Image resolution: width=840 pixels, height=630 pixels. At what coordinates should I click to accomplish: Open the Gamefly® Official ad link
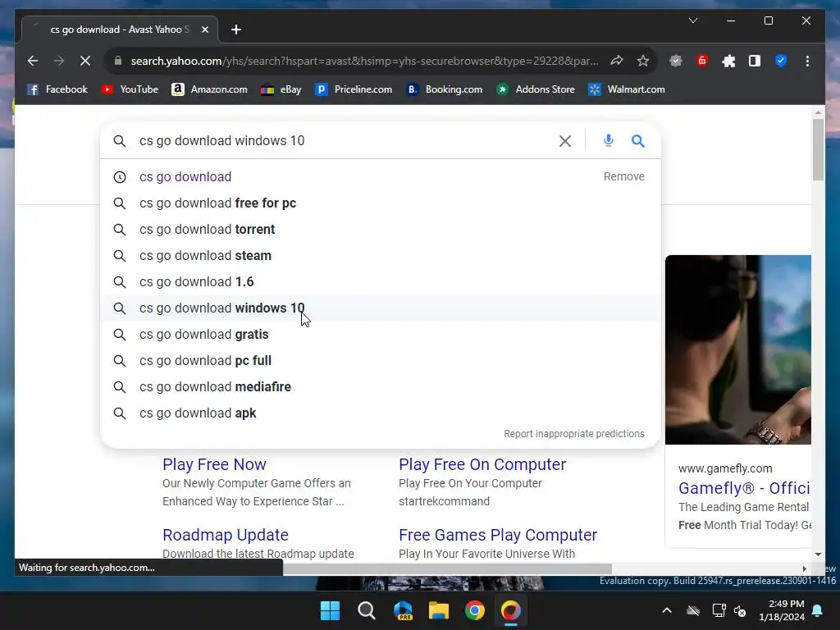pos(744,488)
